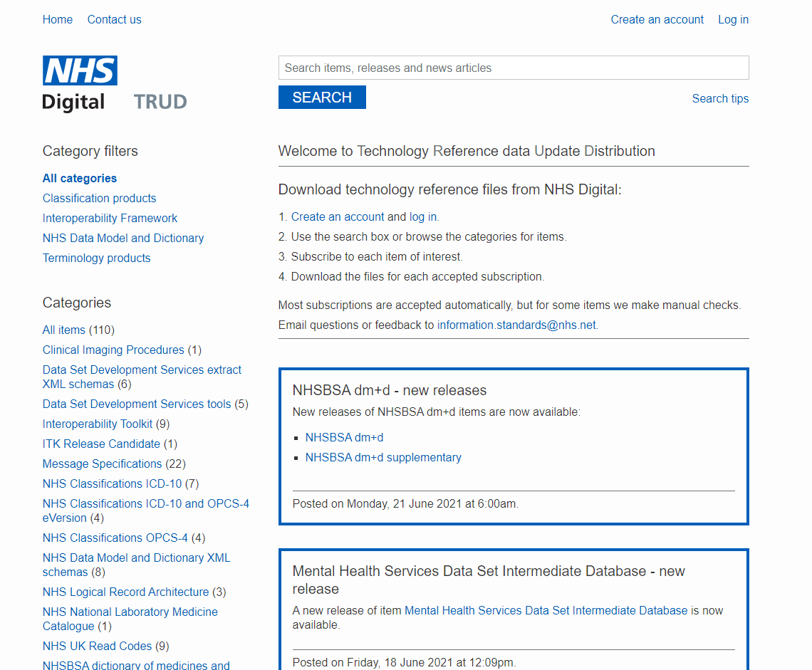This screenshot has height=670, width=812.
Task: Open NHS Logical Record Architecture category
Action: coord(125,592)
